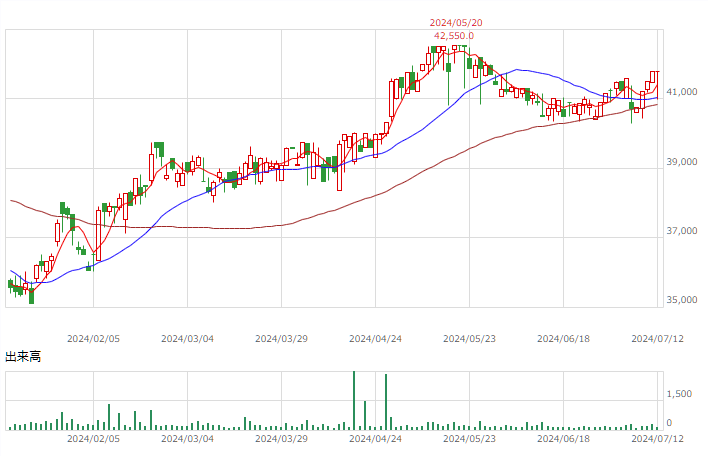Click the 1,500 volume axis label
This screenshot has height=456, width=708.
pos(679,394)
